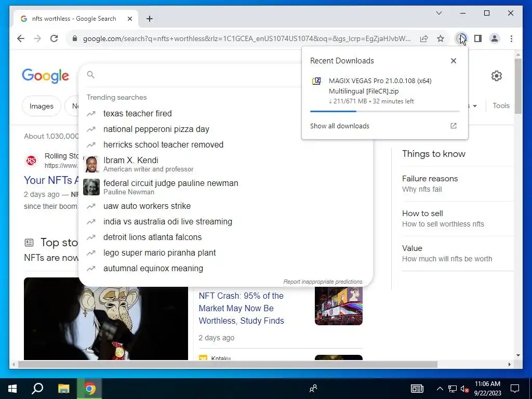The width and height of the screenshot is (532, 399).
Task: Select autumnal equinox meaning suggestion
Action: tap(225, 269)
